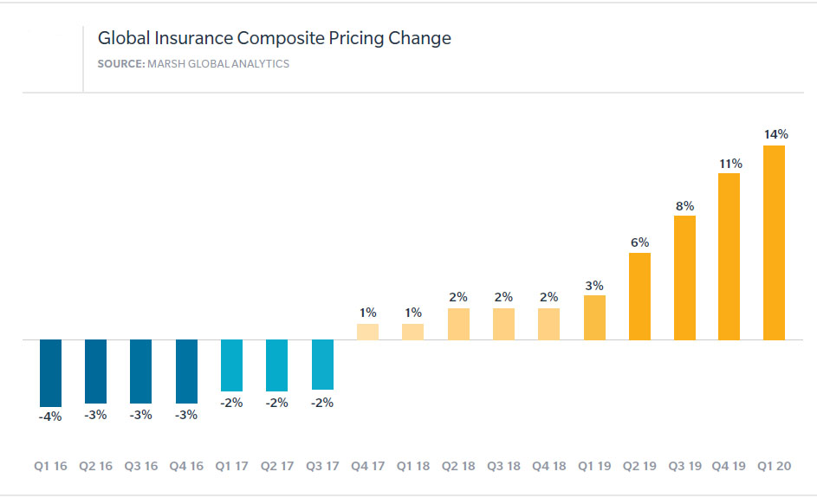Image resolution: width=817 pixels, height=504 pixels.
Task: Click the 6% data label
Action: click(x=639, y=242)
